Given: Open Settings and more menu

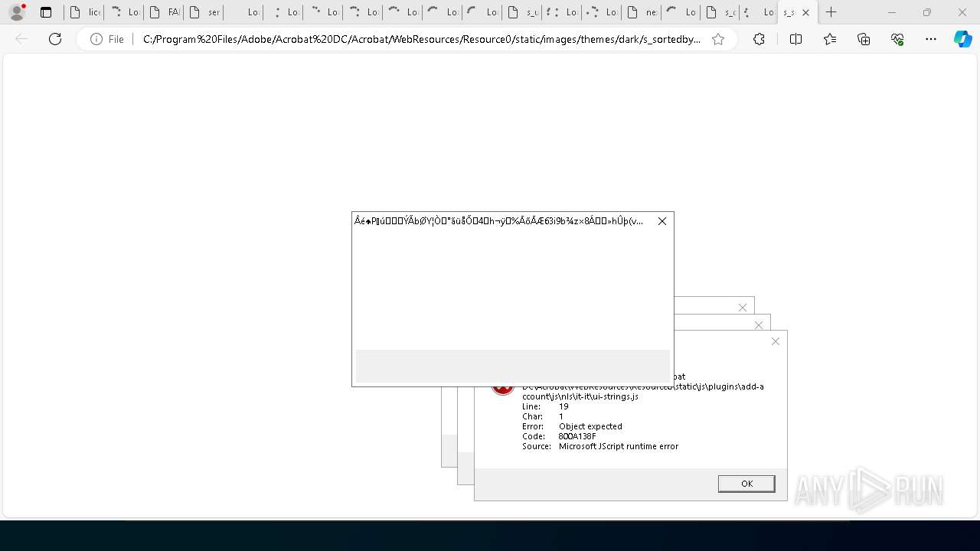Looking at the screenshot, I should (x=931, y=39).
